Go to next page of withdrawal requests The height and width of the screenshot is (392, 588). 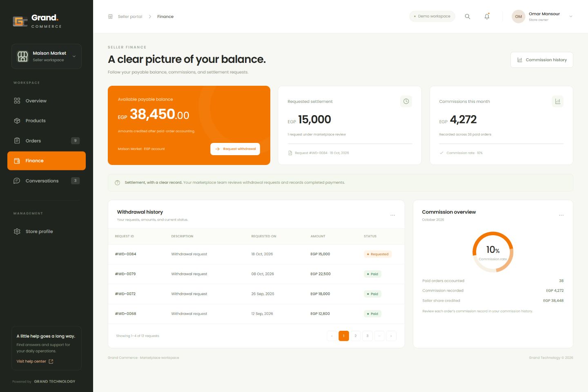point(391,336)
